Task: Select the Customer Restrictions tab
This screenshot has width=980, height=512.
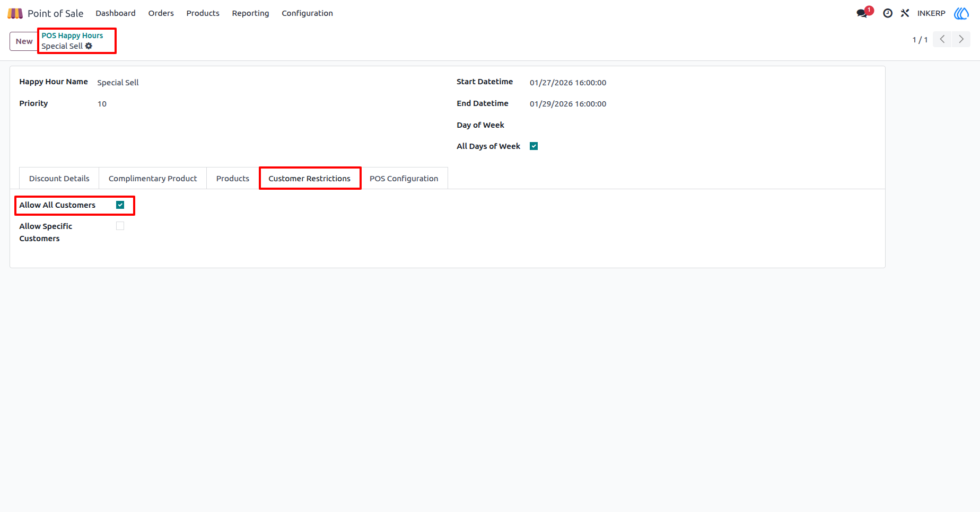Action: pyautogui.click(x=310, y=179)
